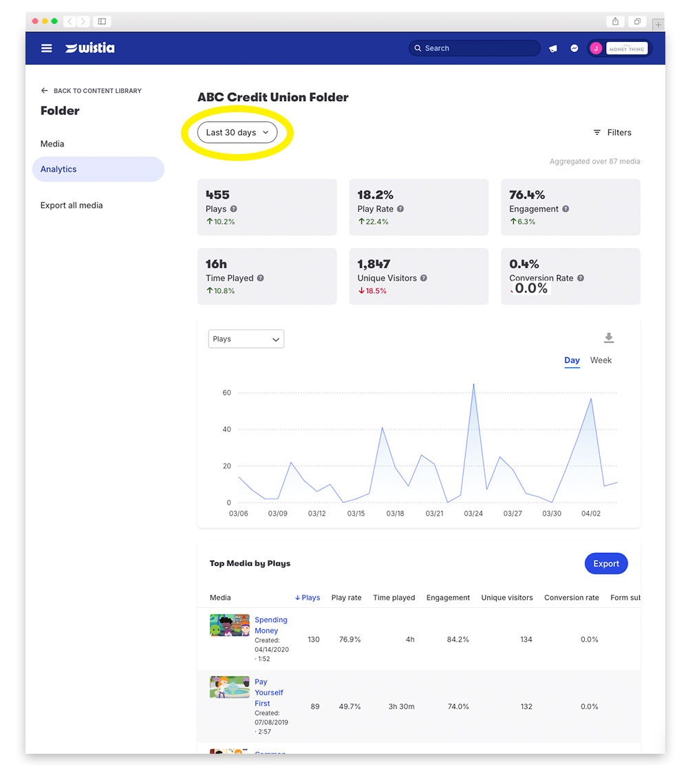This screenshot has width=688, height=784.
Task: Open browser tab overview icon
Action: tap(638, 21)
